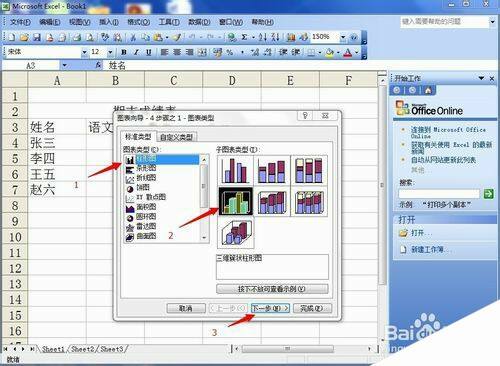Select the 3D clustered column sub-type thumbnail

[x=235, y=201]
